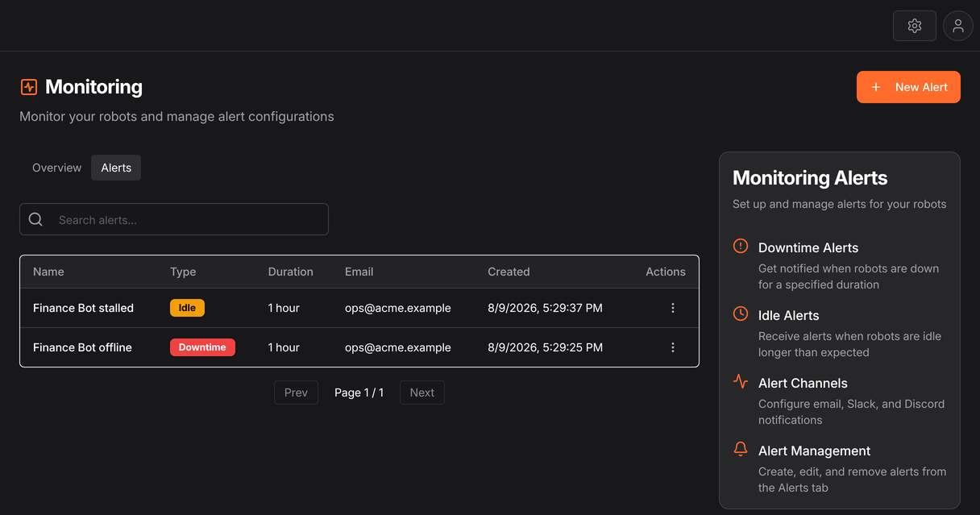980x515 pixels.
Task: Click 'Configure email, Slack, and Discord' text
Action: coord(851,412)
